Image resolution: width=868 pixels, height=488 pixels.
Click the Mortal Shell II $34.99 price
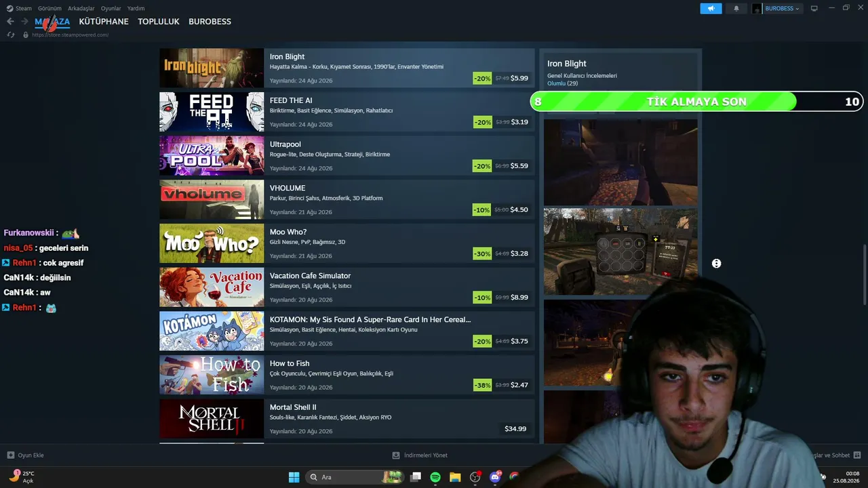coord(515,428)
